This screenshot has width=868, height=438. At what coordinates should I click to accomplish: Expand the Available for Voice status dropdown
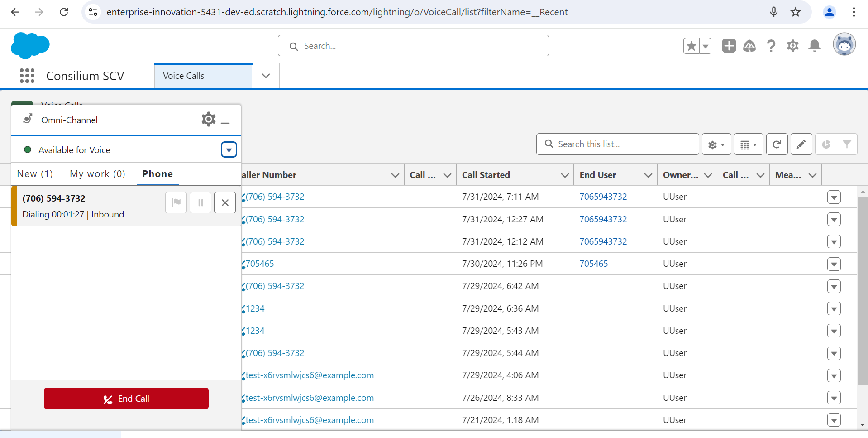coord(229,150)
